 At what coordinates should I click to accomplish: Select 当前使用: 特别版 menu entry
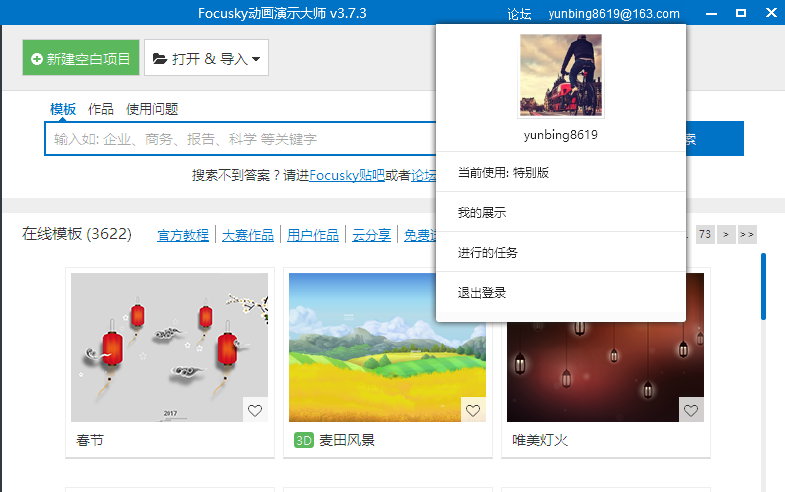(x=561, y=173)
